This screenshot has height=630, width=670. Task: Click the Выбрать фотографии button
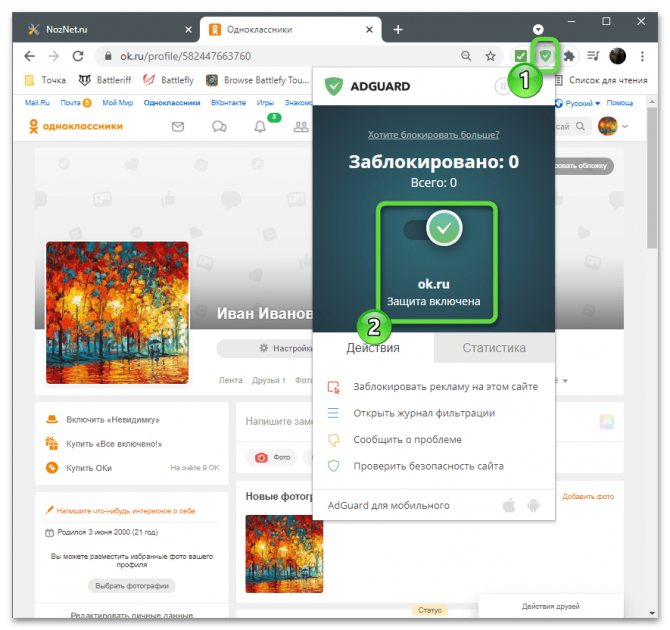click(132, 586)
